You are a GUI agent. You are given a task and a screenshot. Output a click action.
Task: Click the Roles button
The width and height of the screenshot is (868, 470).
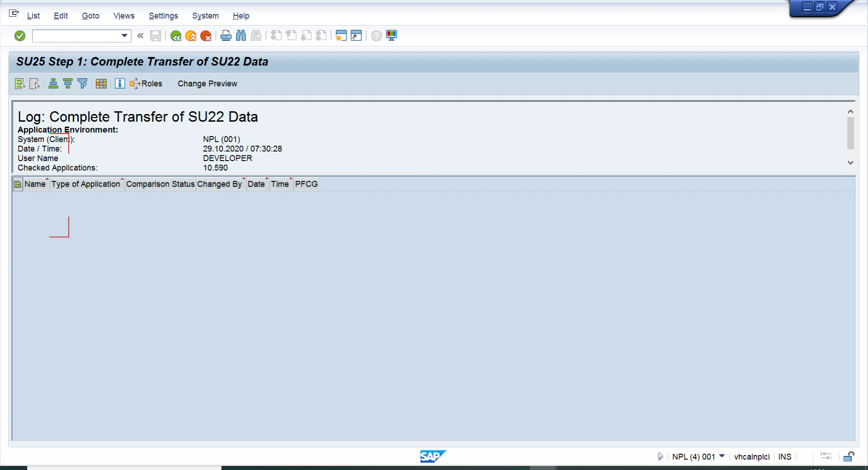[146, 84]
